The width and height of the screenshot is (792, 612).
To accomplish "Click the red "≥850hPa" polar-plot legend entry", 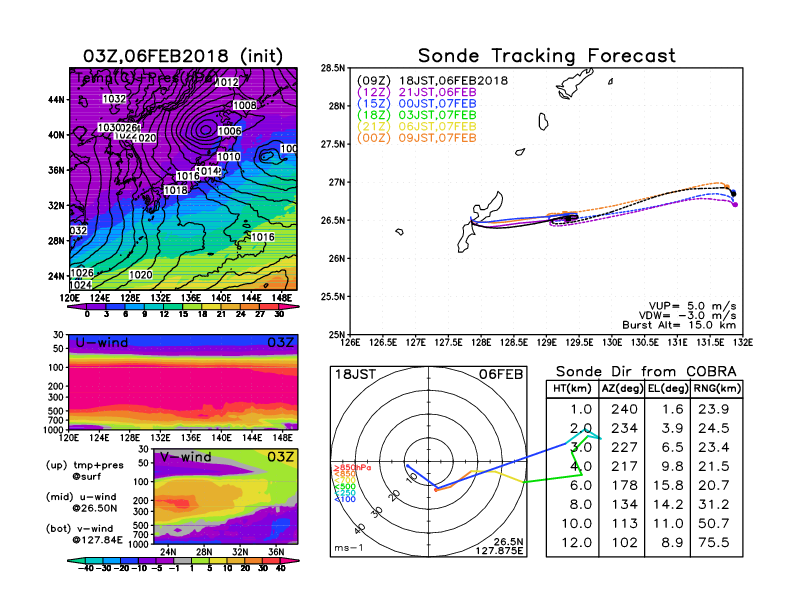I will pos(352,468).
